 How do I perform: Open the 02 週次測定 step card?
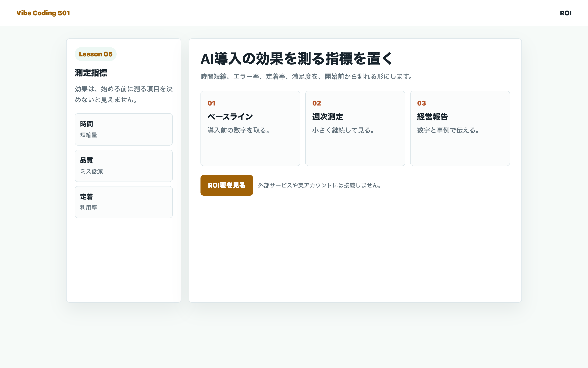tap(355, 128)
